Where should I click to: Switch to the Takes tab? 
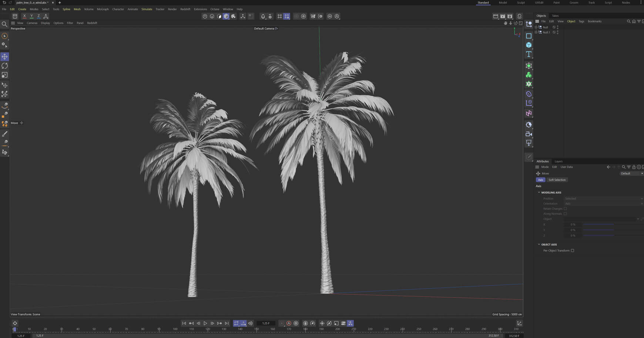[x=555, y=16]
